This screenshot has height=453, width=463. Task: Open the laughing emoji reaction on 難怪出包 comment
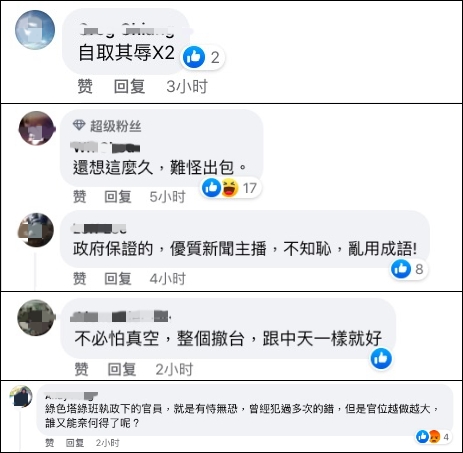coord(230,188)
